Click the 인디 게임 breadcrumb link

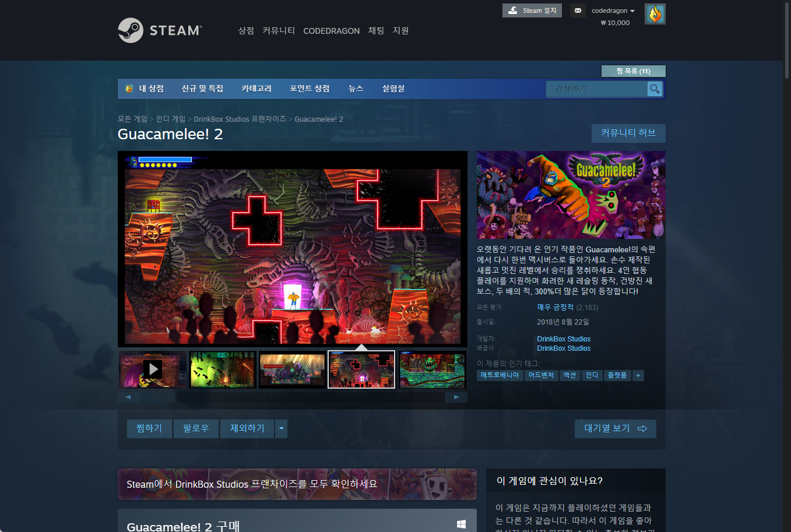click(x=171, y=119)
